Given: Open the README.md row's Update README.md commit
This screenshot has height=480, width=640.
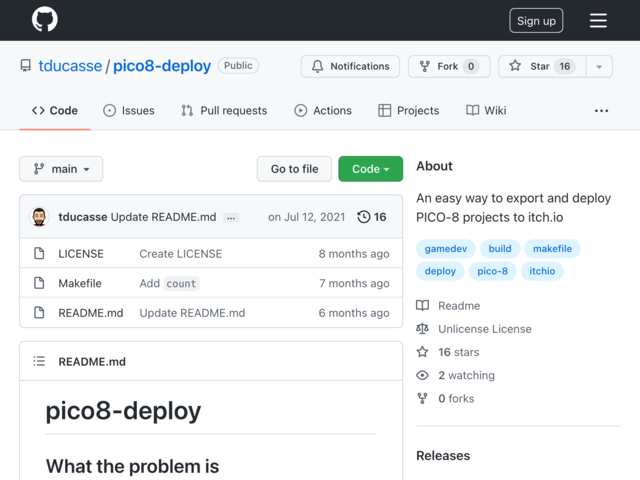Looking at the screenshot, I should click(x=192, y=313).
